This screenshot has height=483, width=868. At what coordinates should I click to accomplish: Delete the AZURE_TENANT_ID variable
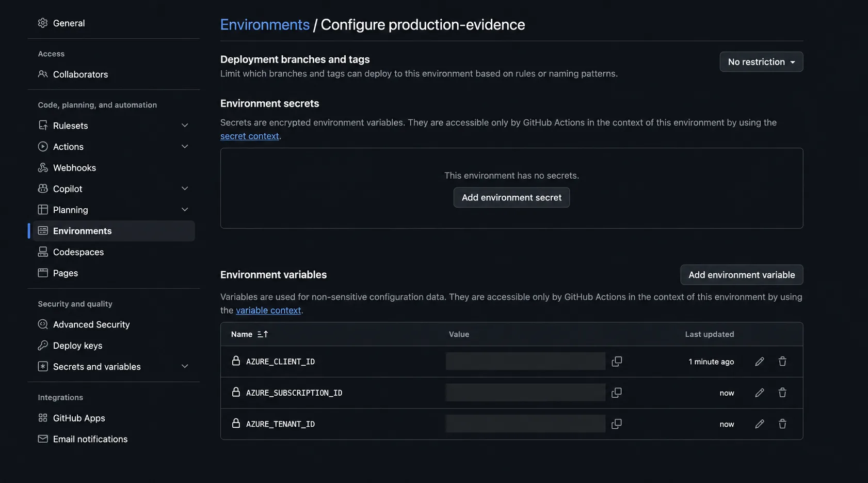tap(782, 424)
